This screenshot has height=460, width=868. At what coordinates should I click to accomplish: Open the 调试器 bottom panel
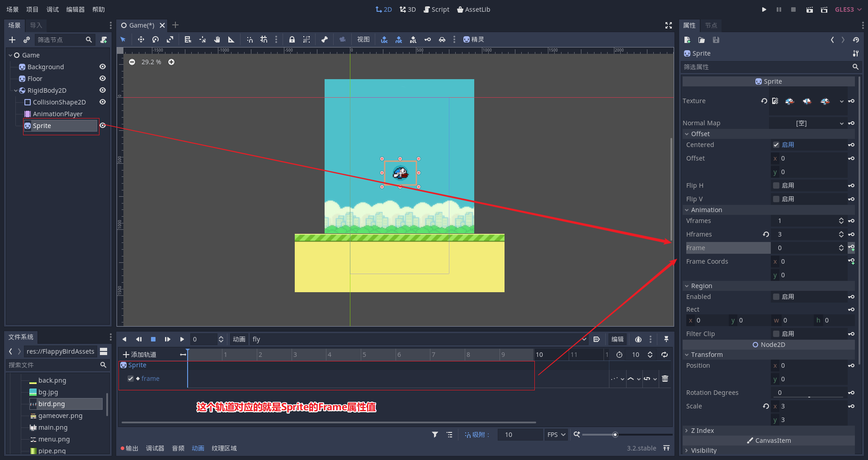[155, 448]
